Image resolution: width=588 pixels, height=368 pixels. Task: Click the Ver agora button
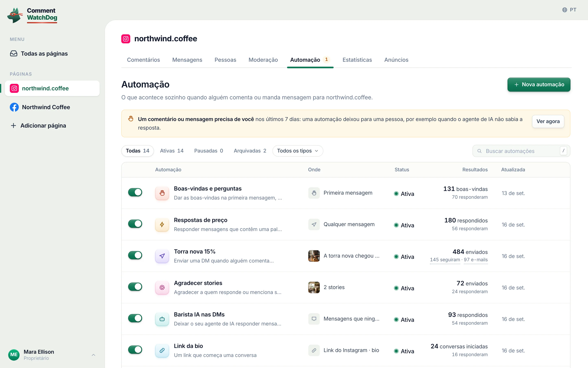tap(548, 121)
